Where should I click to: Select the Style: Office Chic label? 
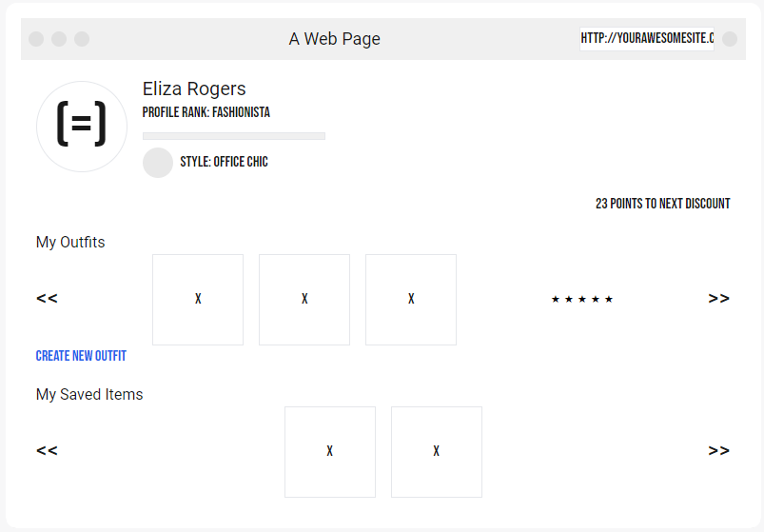[x=225, y=163]
